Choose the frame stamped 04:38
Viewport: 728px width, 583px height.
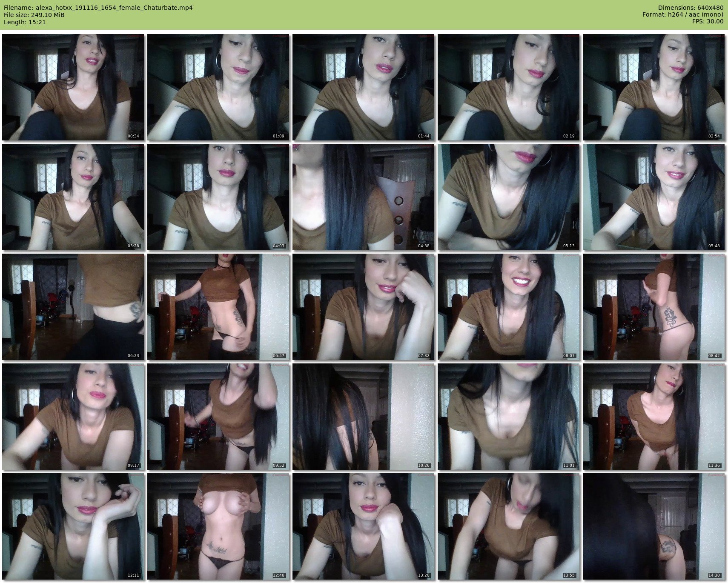[x=364, y=197]
